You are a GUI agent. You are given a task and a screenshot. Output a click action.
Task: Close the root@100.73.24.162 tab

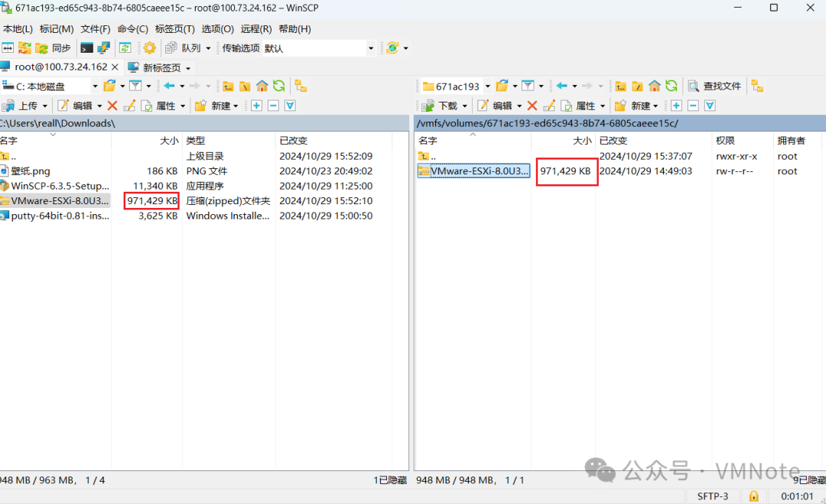115,67
